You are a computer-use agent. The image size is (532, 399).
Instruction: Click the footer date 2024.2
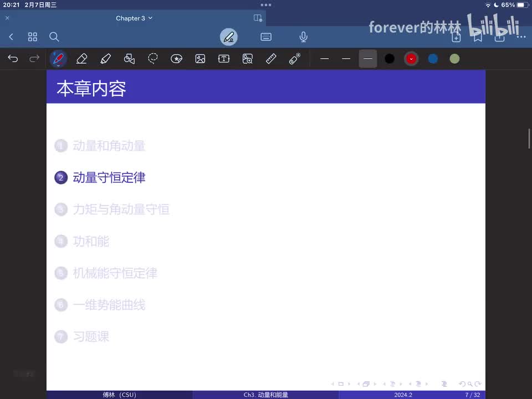(x=403, y=395)
